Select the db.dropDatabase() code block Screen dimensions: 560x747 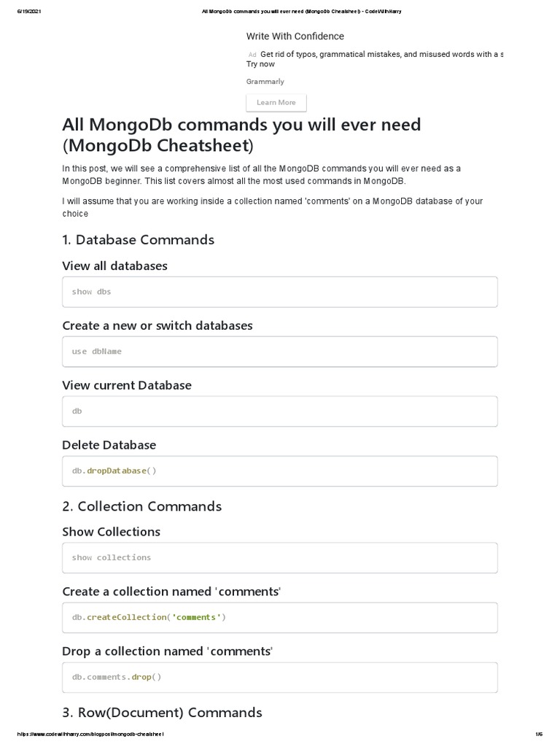280,471
